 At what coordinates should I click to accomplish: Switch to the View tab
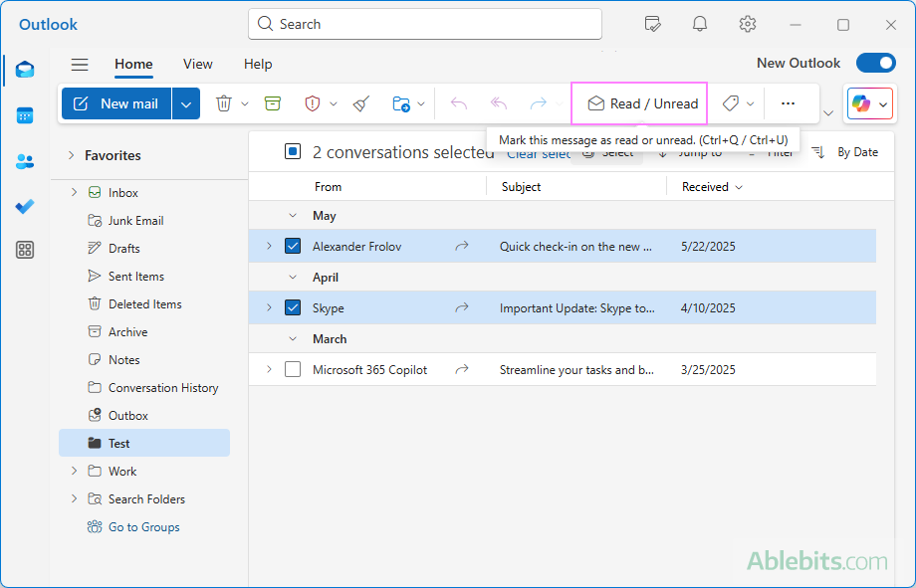tap(197, 64)
